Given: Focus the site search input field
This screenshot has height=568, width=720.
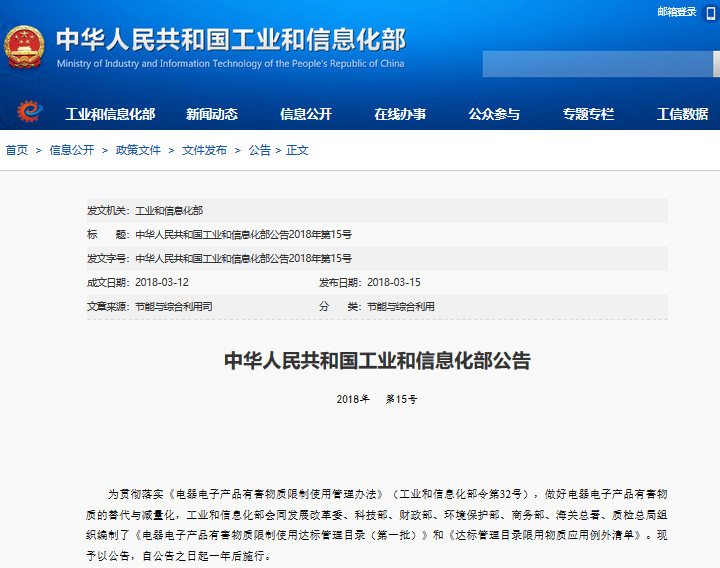Looking at the screenshot, I should point(597,64).
